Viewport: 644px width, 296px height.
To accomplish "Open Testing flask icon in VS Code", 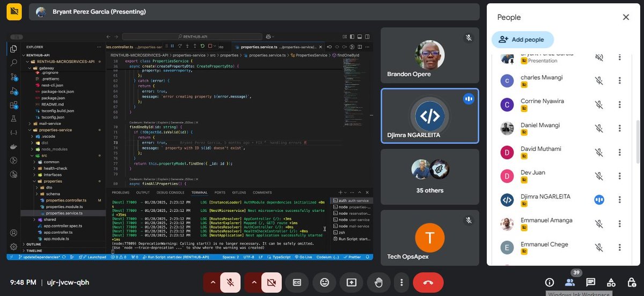I will click(14, 119).
